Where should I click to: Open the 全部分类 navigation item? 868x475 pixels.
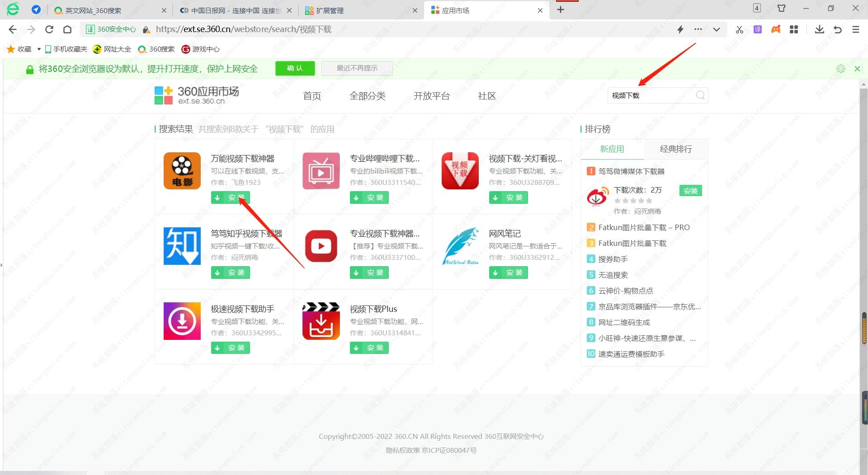point(367,96)
